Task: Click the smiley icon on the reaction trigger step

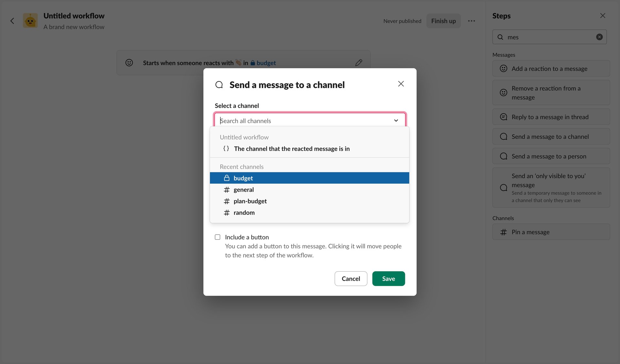Action: click(129, 62)
